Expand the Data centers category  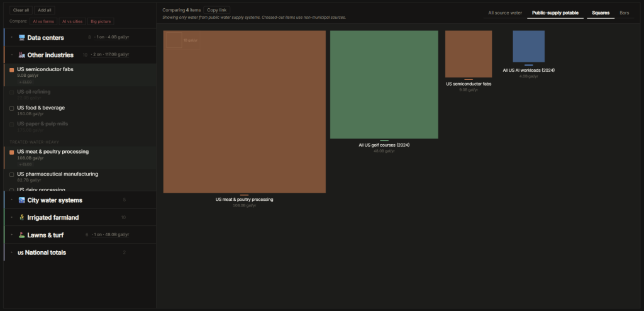click(12, 38)
